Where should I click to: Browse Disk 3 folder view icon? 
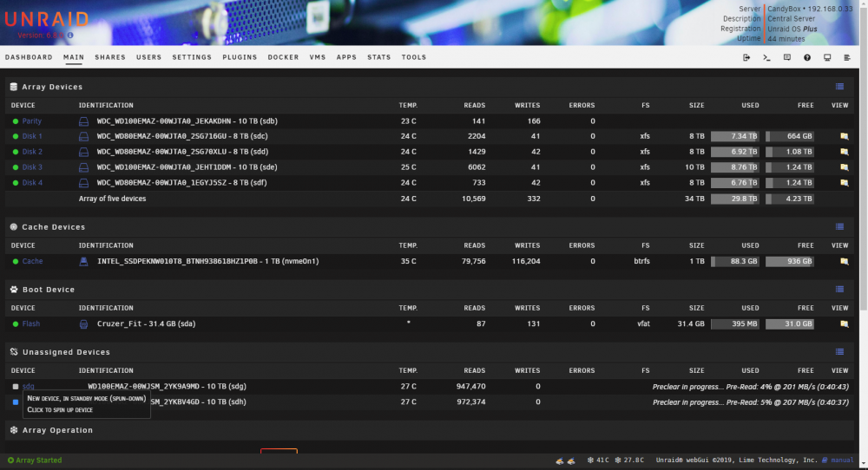tap(845, 167)
